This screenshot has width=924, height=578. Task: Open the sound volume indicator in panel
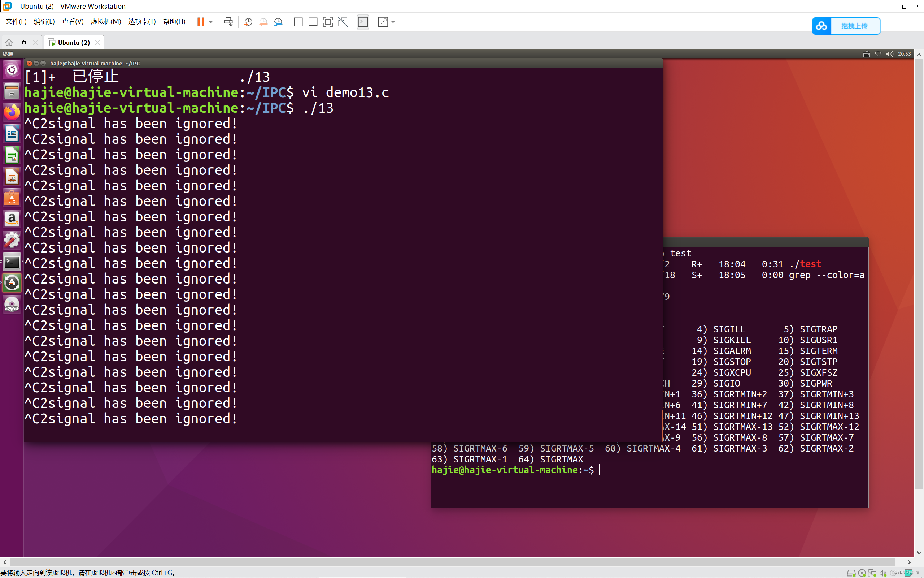point(890,54)
